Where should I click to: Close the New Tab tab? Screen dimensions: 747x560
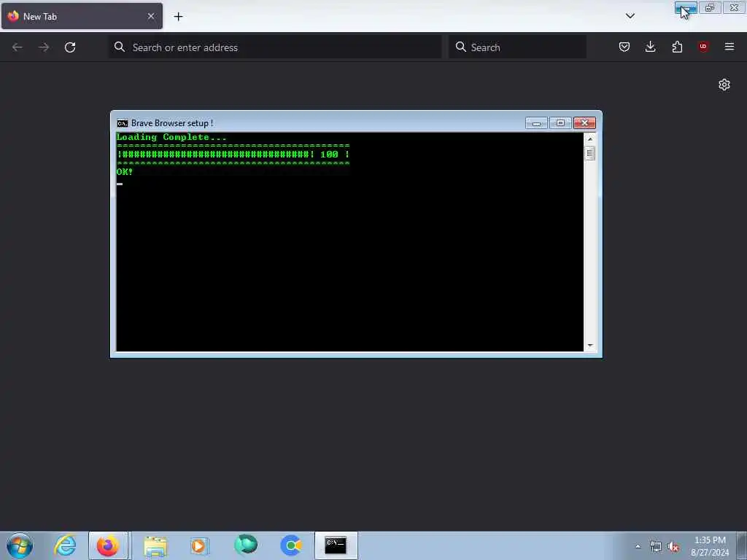[x=151, y=16]
